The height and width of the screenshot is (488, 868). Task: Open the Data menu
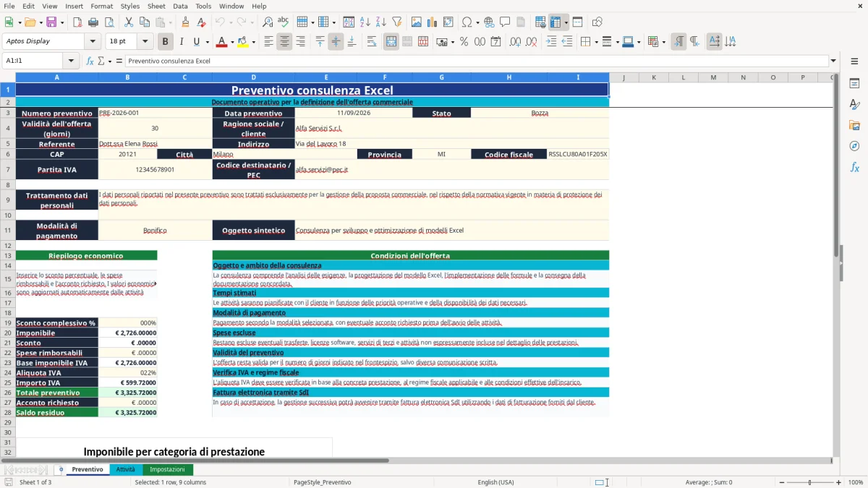[x=180, y=6]
